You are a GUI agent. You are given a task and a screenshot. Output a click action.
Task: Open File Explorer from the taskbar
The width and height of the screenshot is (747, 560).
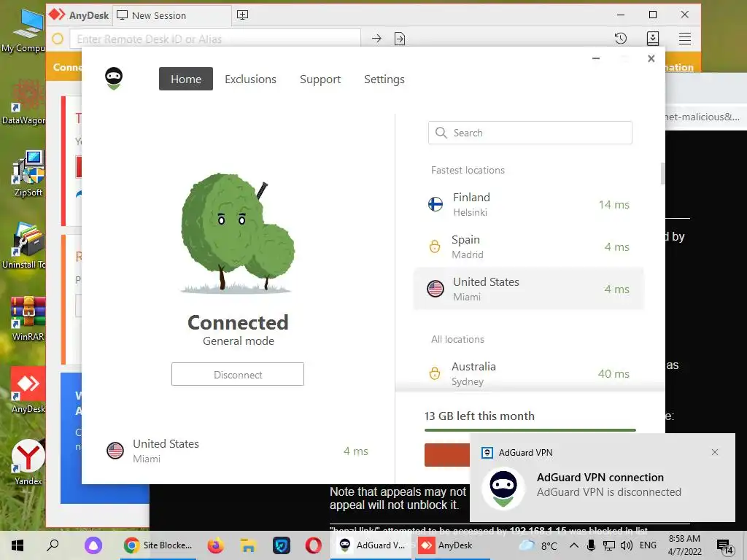(248, 545)
